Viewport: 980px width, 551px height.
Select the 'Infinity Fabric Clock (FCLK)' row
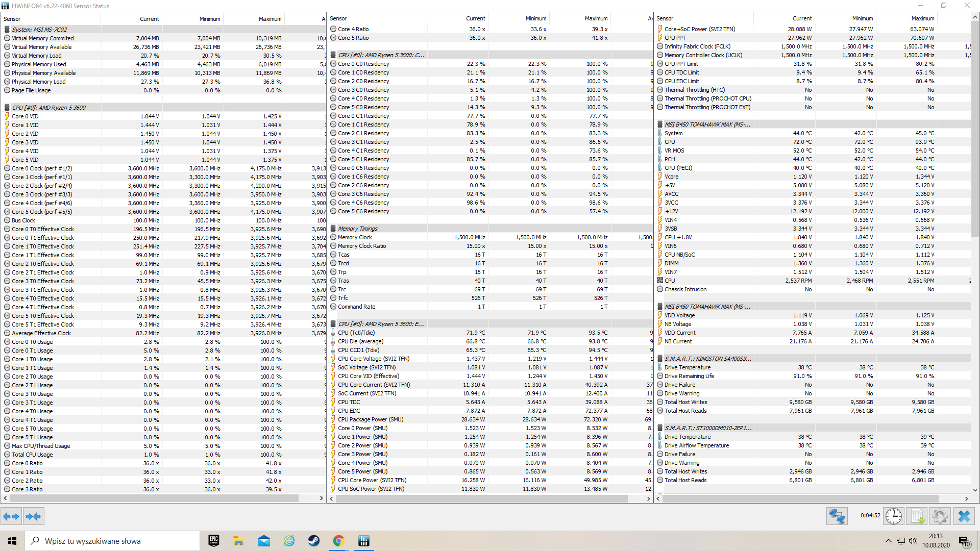(x=814, y=46)
